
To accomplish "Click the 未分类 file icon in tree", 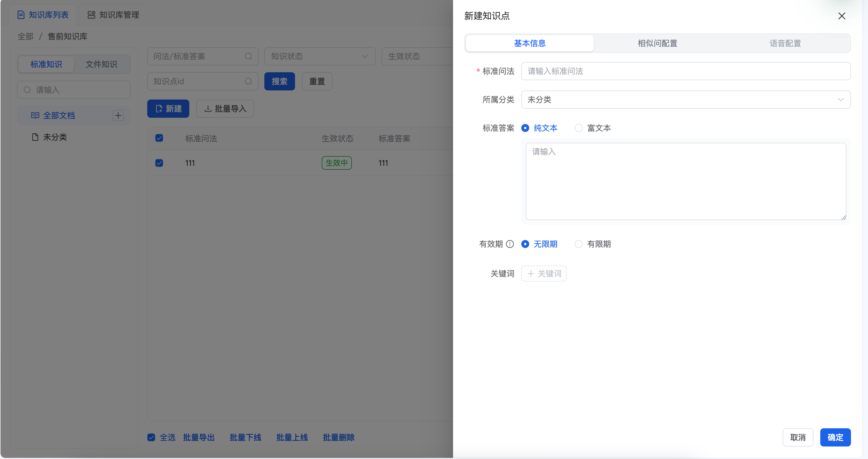I will click(x=35, y=137).
